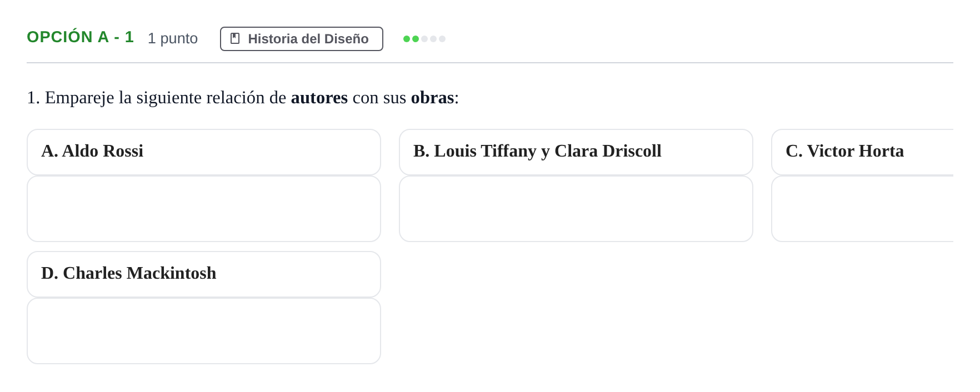Click the fourth gray difficulty dot
980x392 pixels.
point(433,39)
